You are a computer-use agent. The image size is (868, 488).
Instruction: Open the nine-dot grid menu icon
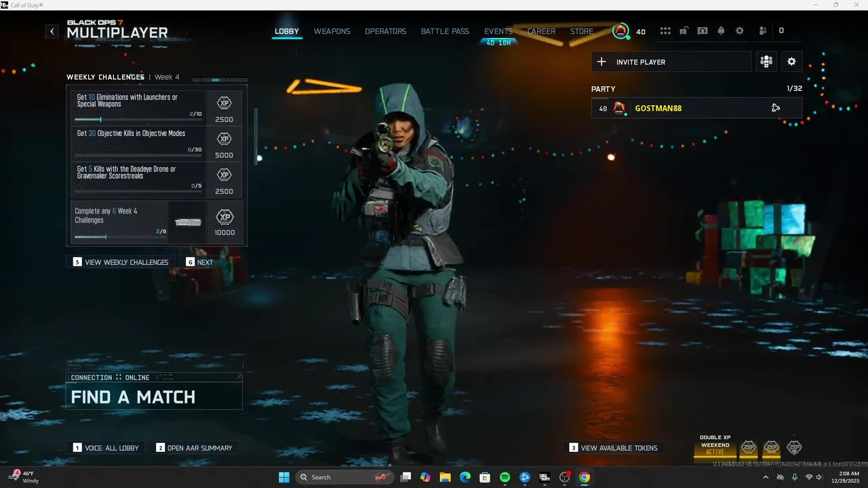tap(665, 31)
